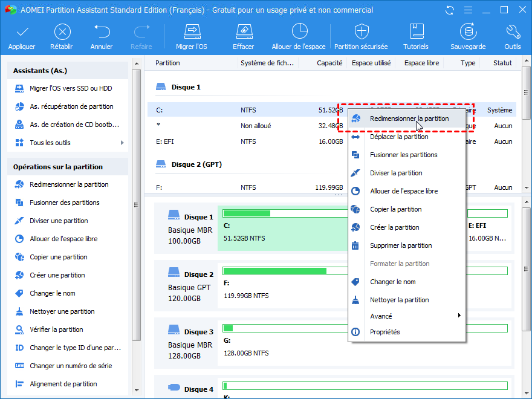This screenshot has width=532, height=399.
Task: Open the Outils wrench icon
Action: pos(512,32)
